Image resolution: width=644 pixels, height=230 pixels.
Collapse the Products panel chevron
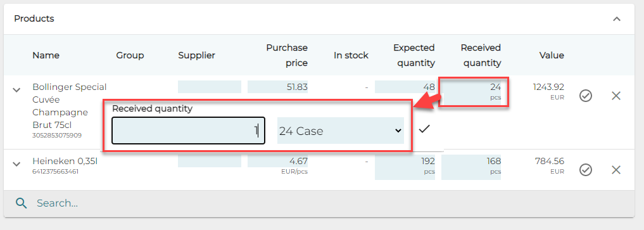[x=617, y=19]
